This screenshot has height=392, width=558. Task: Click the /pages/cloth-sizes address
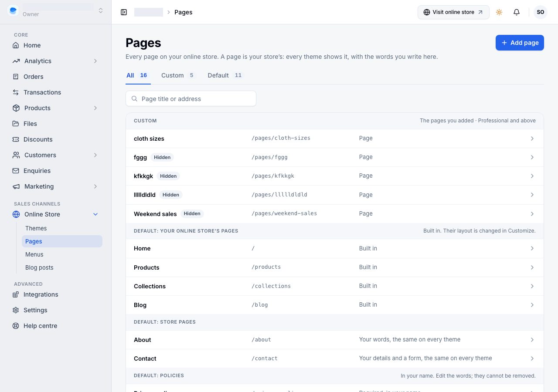pos(281,138)
